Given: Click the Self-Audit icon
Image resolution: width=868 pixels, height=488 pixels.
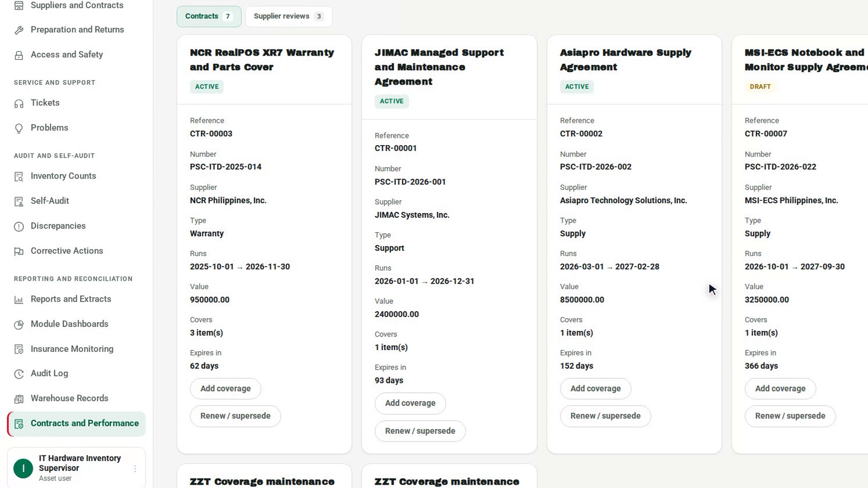Looking at the screenshot, I should (x=19, y=202).
